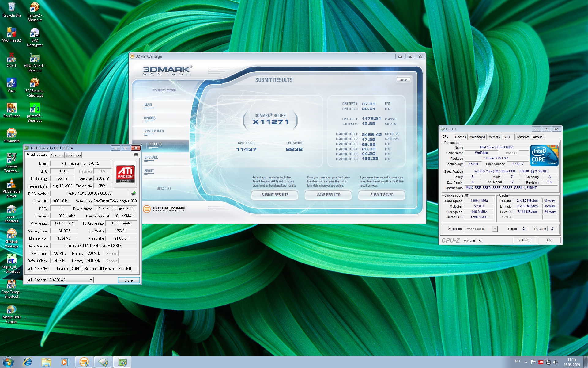
Task: Click the clock in the taskbar
Action: click(x=571, y=362)
